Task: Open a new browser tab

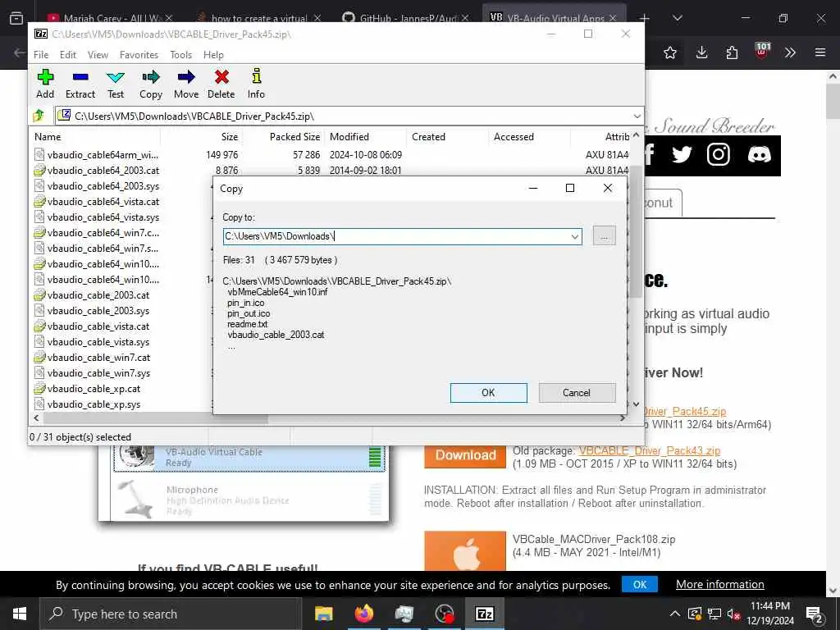Action: tap(645, 18)
